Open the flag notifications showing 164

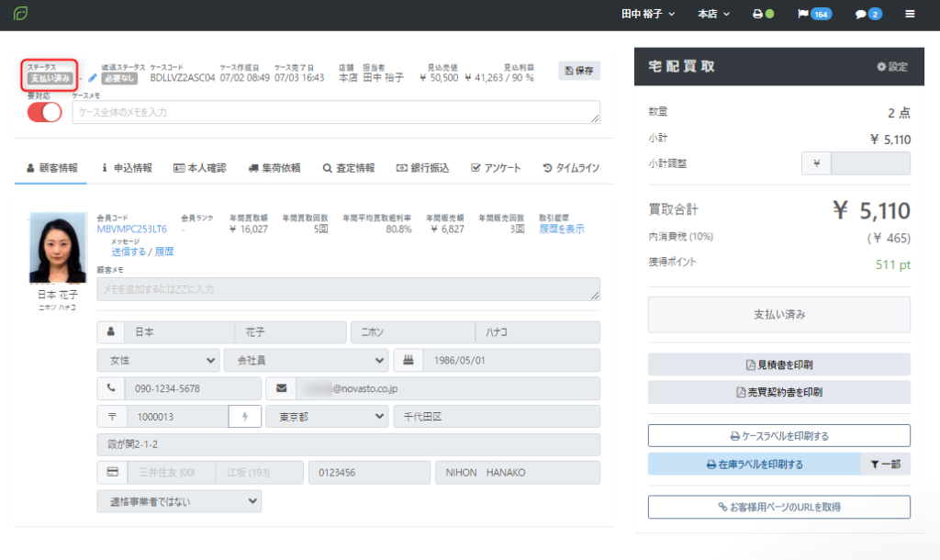[x=808, y=15]
